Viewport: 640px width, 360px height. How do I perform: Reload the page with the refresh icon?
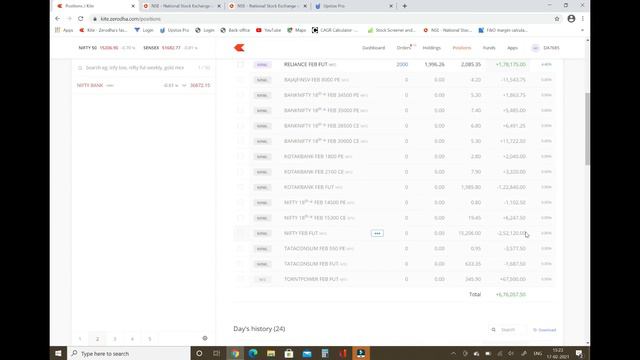click(x=81, y=19)
